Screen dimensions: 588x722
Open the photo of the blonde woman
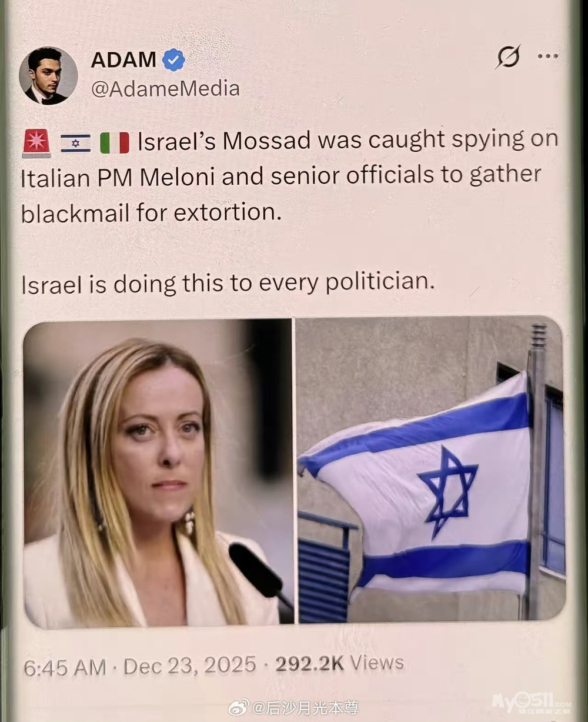tap(158, 473)
